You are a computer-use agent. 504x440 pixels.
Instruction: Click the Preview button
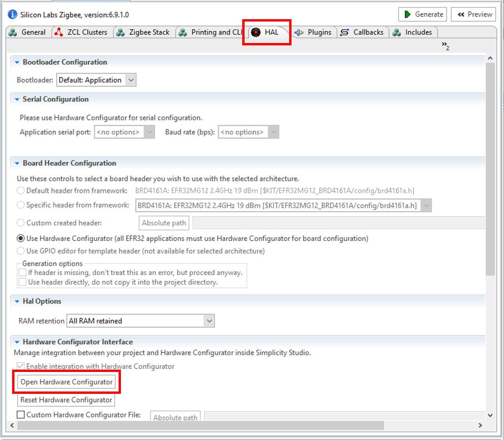click(473, 14)
